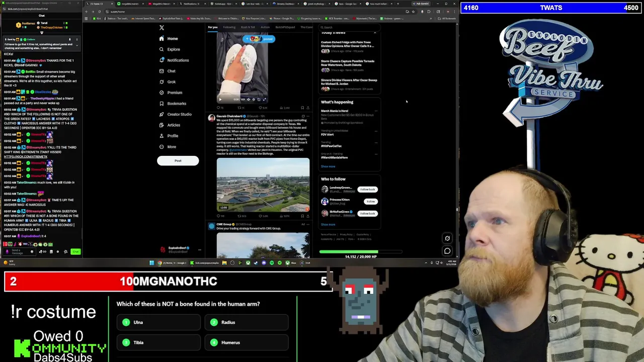This screenshot has width=644, height=362.
Task: Open Articles in X sidebar
Action: [x=169, y=125]
